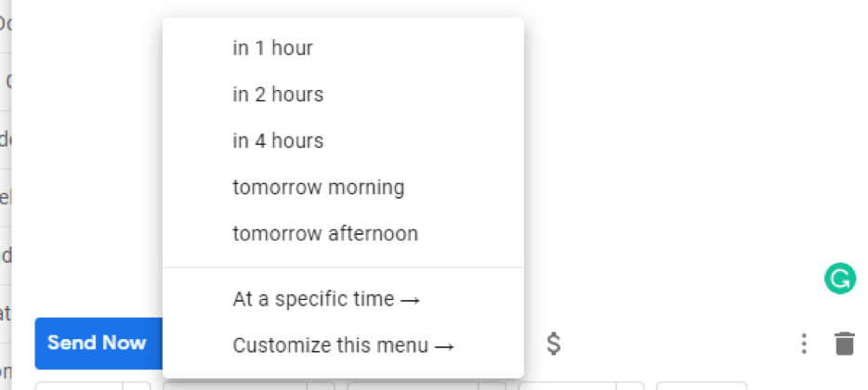Expand the dropdown arrow of the second bottom-row box
The image size is (868, 390).
[x=321, y=385]
